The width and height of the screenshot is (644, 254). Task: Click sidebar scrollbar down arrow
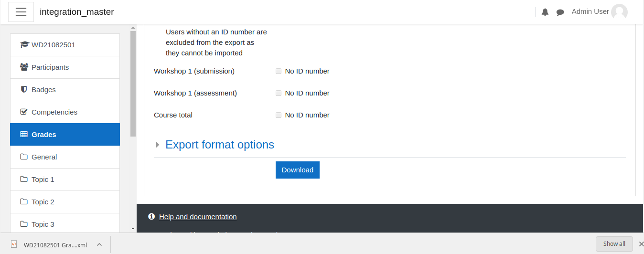133,229
